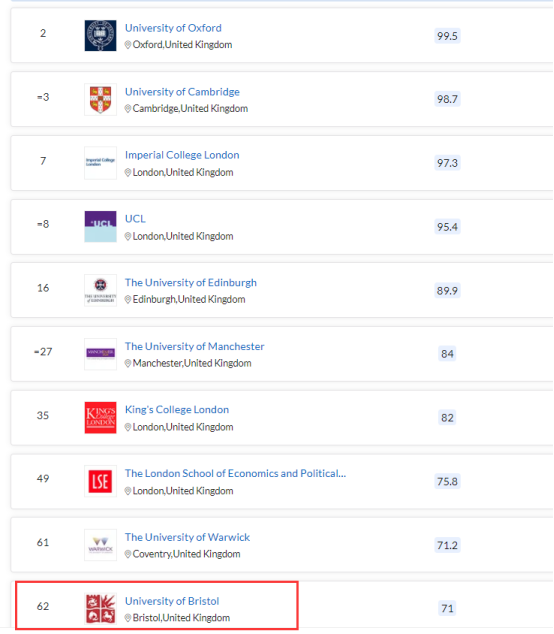Open The University of Manchester link

click(x=194, y=346)
